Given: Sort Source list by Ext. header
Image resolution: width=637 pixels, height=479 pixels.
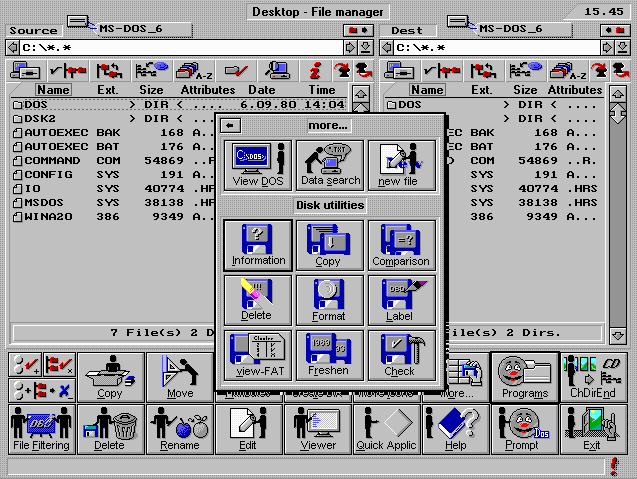Looking at the screenshot, I should (108, 90).
